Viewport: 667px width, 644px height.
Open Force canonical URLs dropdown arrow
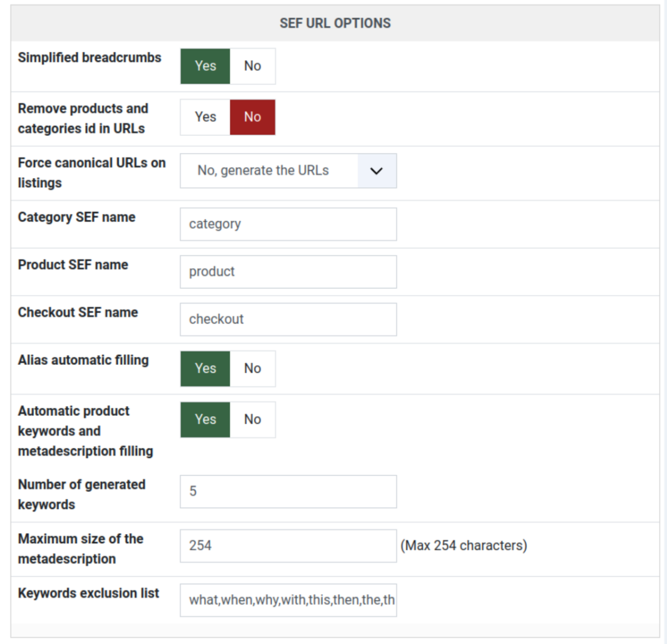click(x=377, y=171)
